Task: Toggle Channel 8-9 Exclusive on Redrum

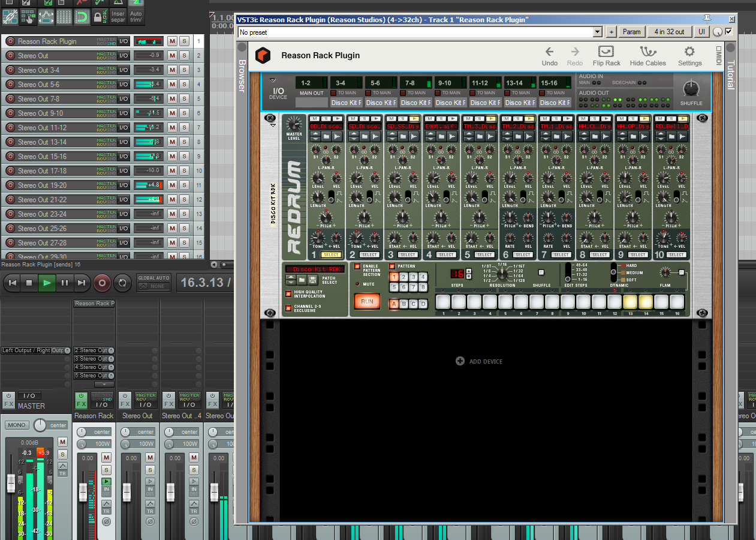Action: pos(288,308)
